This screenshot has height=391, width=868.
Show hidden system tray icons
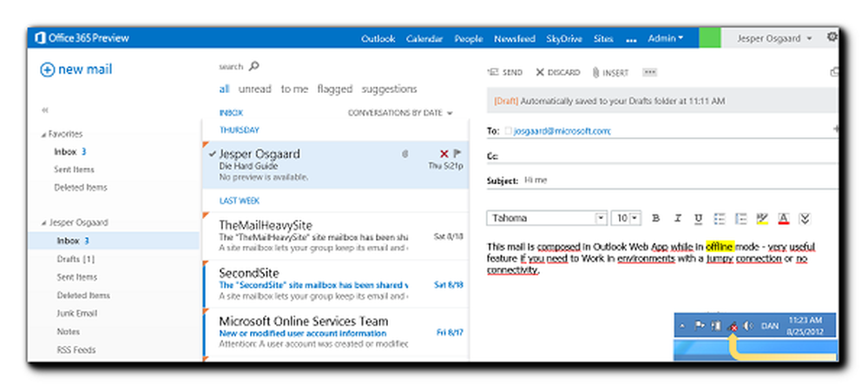point(683,326)
